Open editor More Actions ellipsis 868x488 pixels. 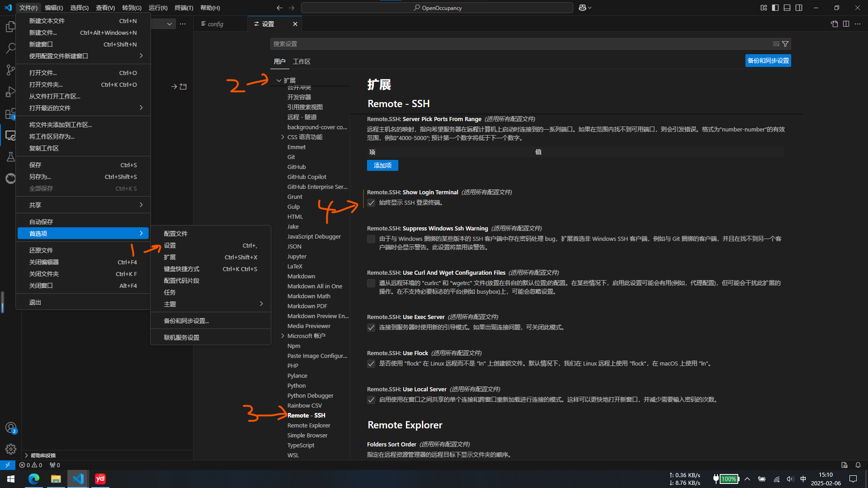click(x=858, y=24)
